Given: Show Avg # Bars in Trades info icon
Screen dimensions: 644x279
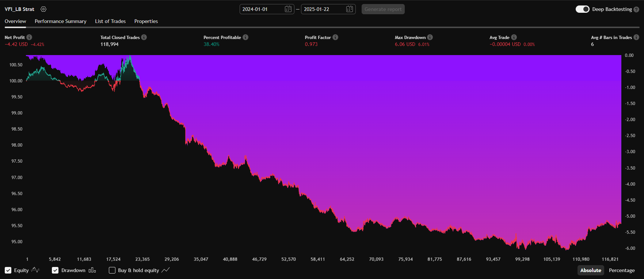Looking at the screenshot, I should tap(636, 37).
